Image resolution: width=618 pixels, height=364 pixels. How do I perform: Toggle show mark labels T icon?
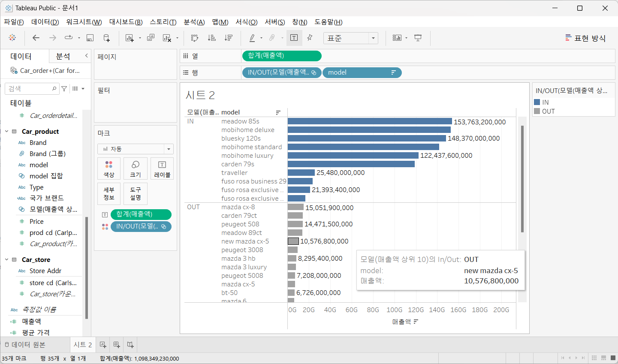[x=294, y=38]
